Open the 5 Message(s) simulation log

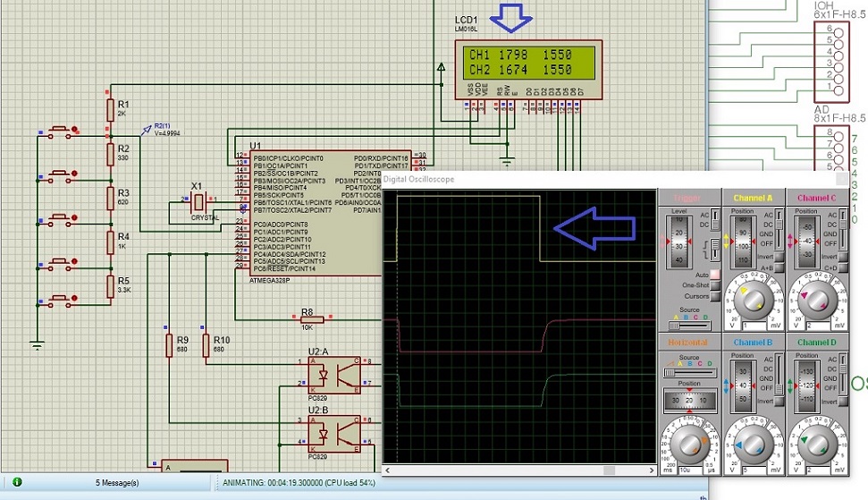click(x=117, y=483)
